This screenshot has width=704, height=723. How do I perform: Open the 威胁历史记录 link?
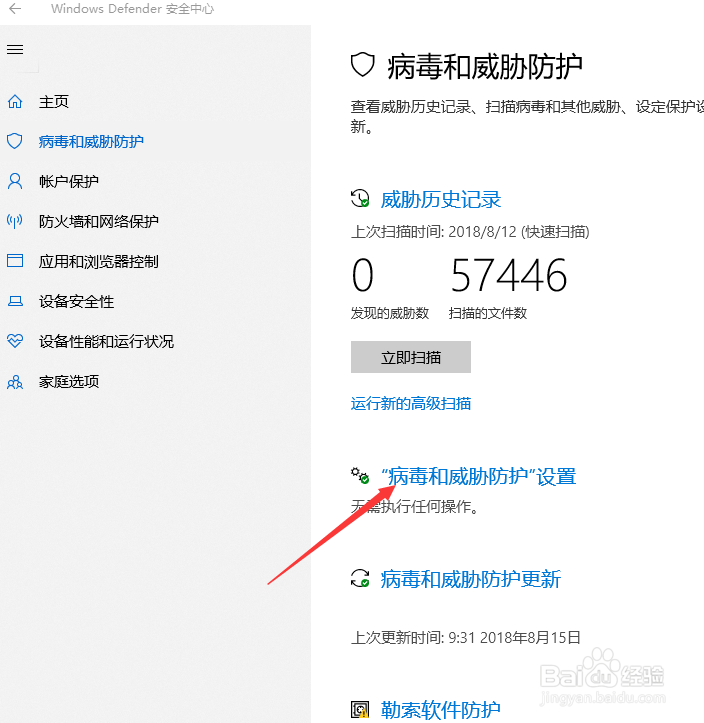click(441, 200)
